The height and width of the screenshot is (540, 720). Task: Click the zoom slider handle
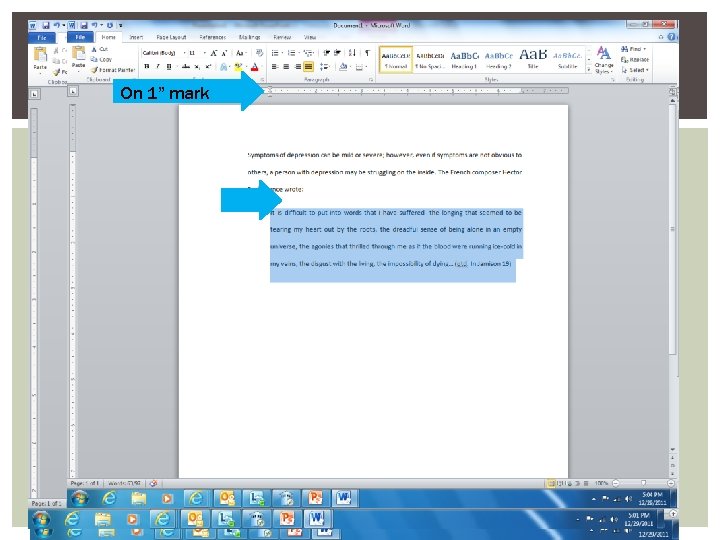643,483
